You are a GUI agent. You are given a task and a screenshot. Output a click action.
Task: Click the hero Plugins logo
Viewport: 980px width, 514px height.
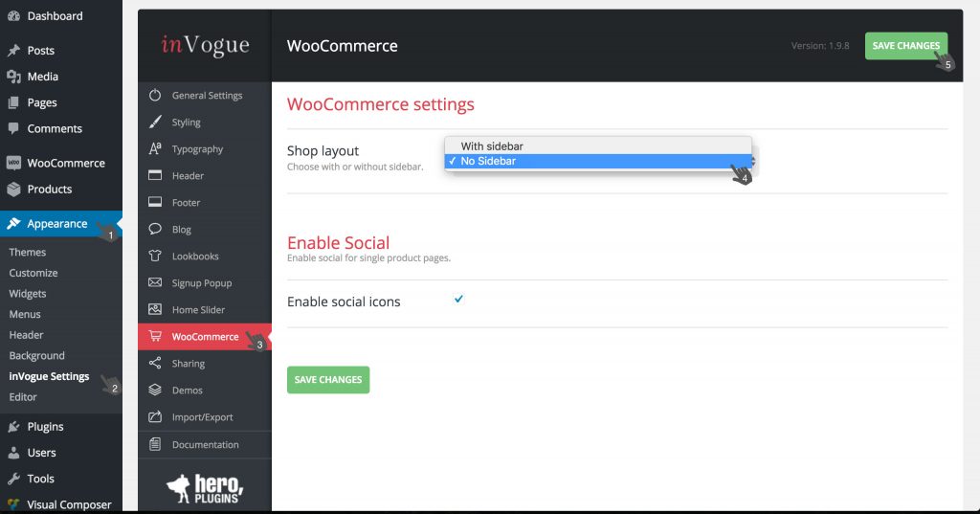[205, 488]
